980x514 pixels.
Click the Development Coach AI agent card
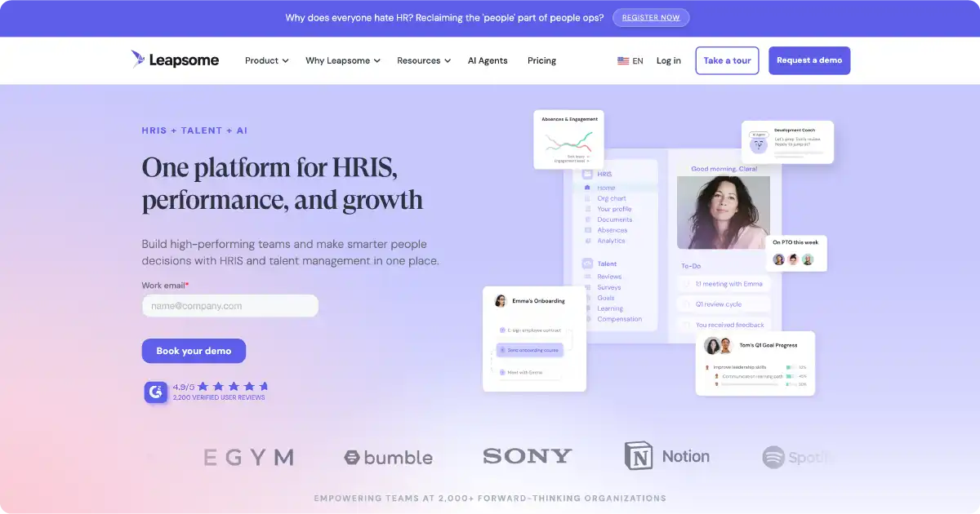[788, 142]
